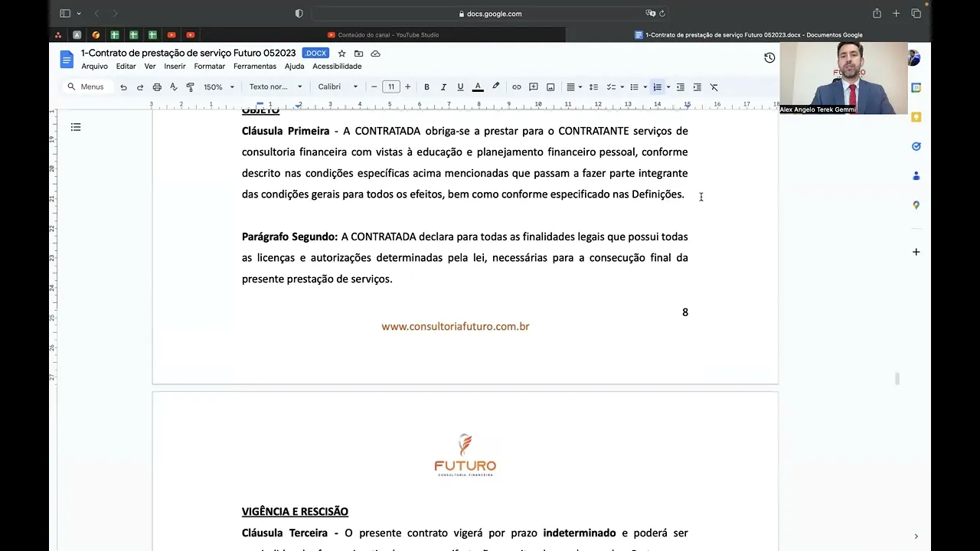Viewport: 980px width, 551px height.
Task: Open the text color picker
Action: (x=478, y=87)
